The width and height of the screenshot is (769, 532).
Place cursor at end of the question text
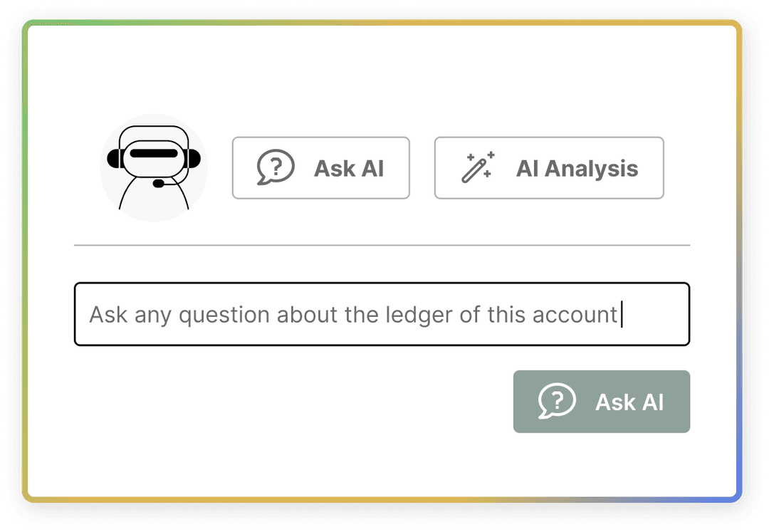pos(622,314)
